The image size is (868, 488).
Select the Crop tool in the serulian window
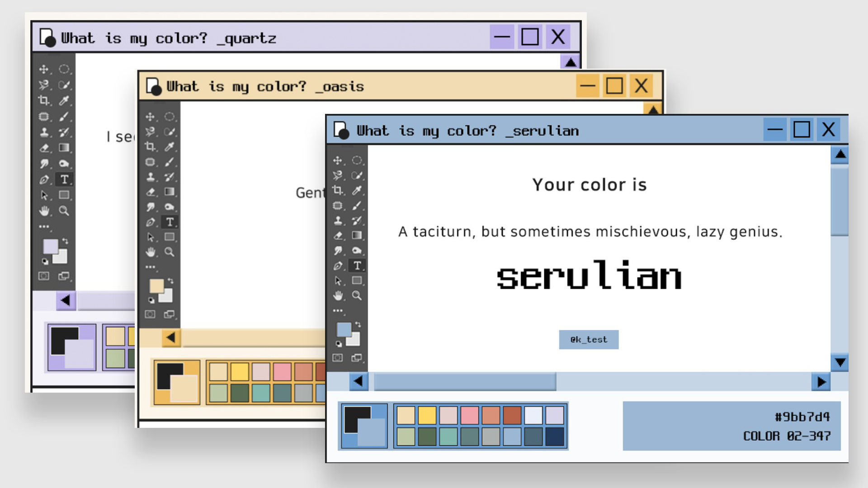point(338,190)
